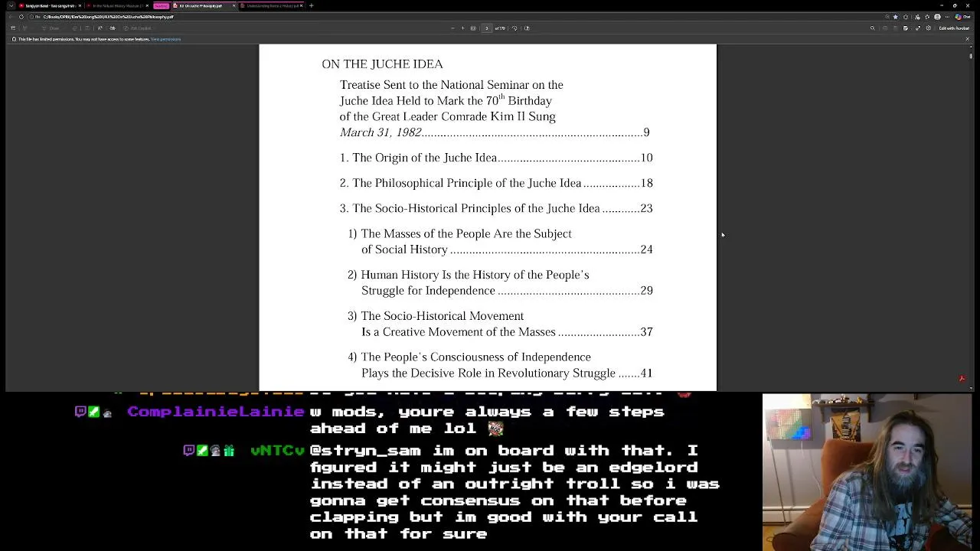Click the red Acrobat icon at PDF corner
This screenshot has width=980, height=551.
pos(962,379)
